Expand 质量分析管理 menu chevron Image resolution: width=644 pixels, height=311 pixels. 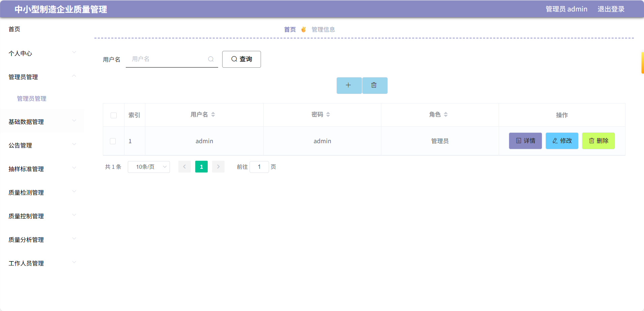(74, 239)
